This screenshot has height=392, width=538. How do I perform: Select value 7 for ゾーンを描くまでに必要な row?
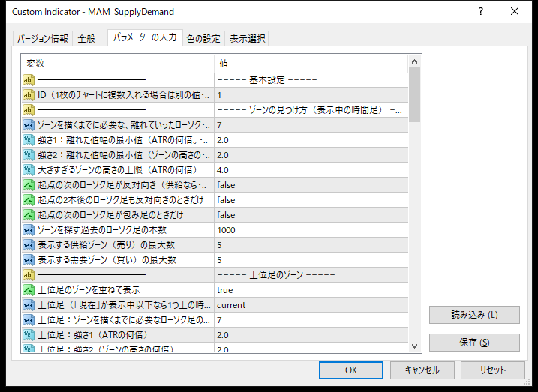(311, 125)
